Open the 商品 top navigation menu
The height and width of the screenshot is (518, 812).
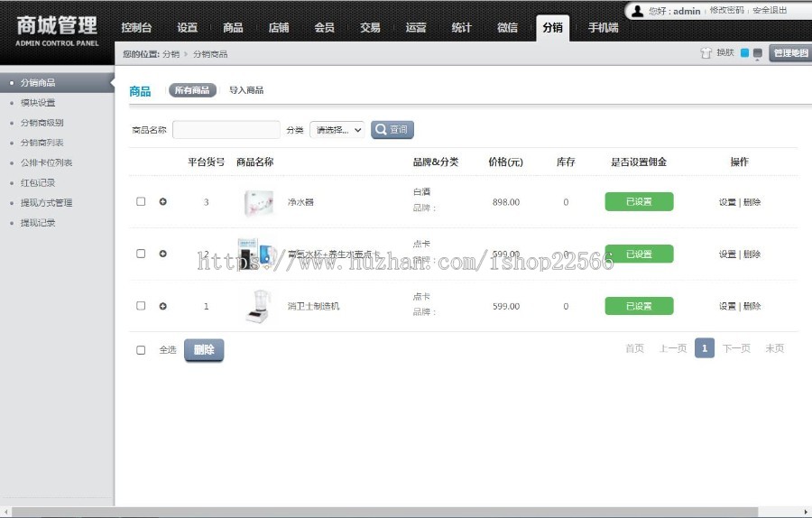(x=233, y=28)
